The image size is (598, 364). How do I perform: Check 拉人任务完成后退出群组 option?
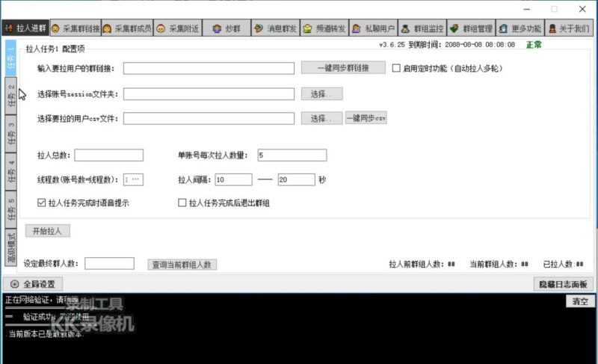click(x=182, y=203)
